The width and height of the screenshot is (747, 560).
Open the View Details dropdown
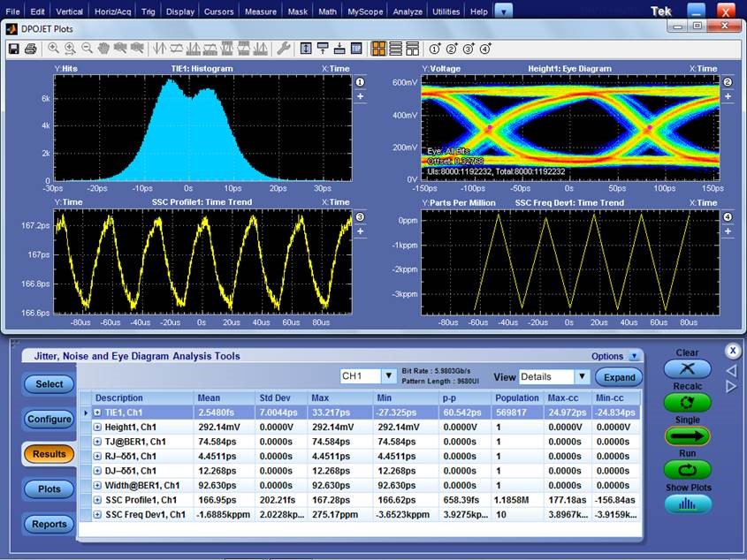click(x=582, y=376)
